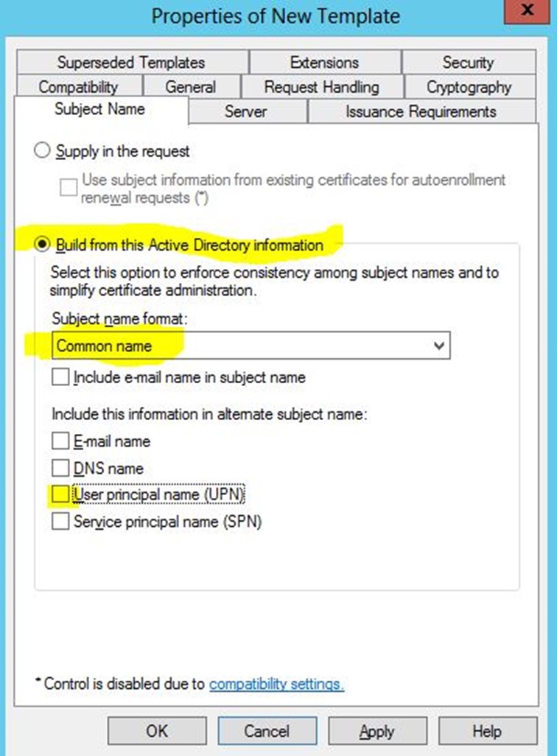This screenshot has width=557, height=756.
Task: Follow the compatibility settings link
Action: point(276,684)
